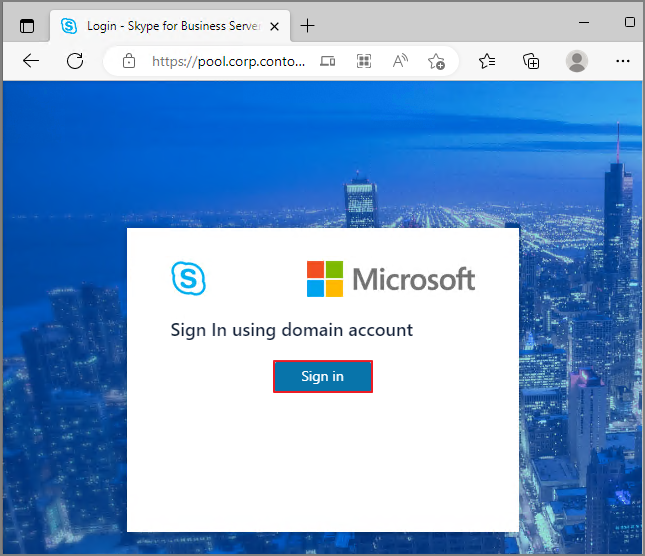Select the Login - Skype for Business tab

(170, 26)
